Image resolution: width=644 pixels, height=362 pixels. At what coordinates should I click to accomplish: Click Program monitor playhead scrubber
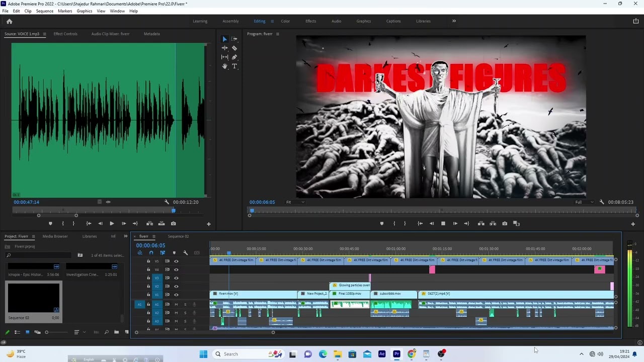coord(252,211)
